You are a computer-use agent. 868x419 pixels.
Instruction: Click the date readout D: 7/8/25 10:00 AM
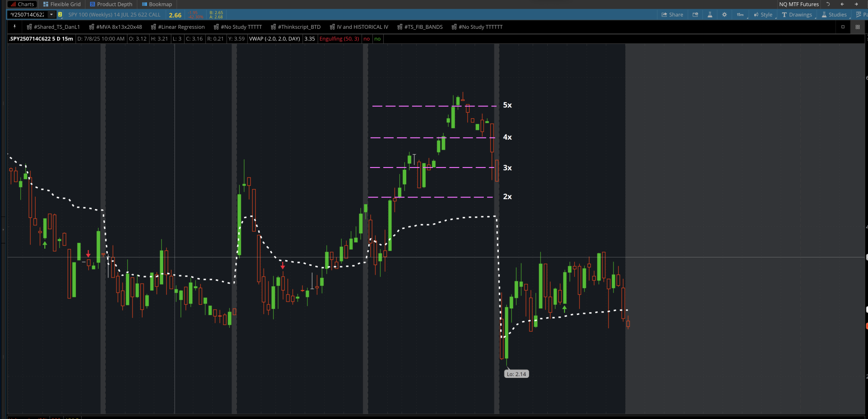[101, 39]
